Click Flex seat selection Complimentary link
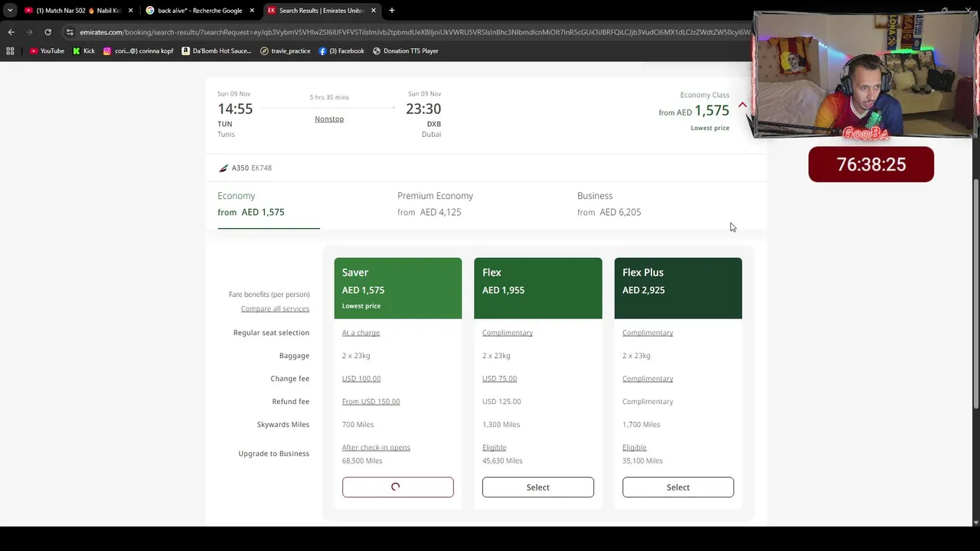The height and width of the screenshot is (551, 980). tap(508, 333)
